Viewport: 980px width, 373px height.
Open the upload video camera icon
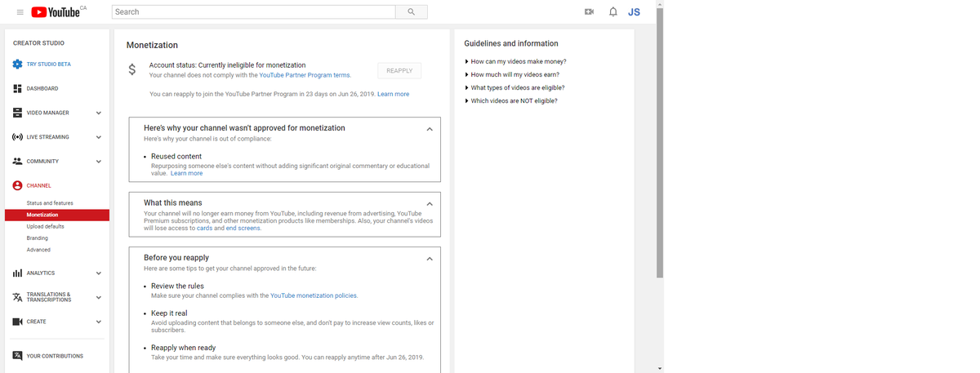coord(589,12)
